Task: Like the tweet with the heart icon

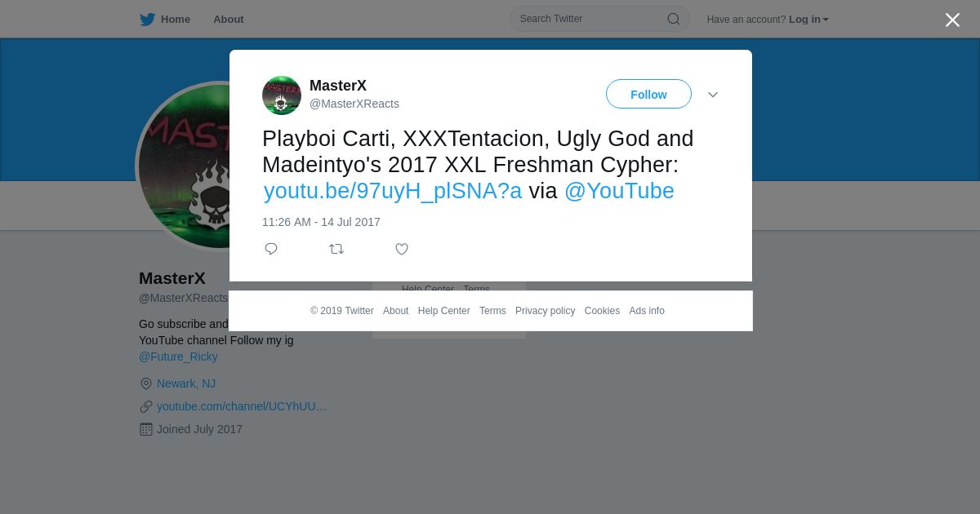Action: [402, 249]
